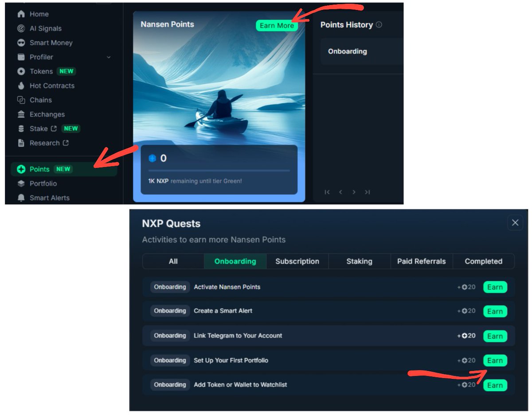Select the Stake stack icon

[21, 129]
